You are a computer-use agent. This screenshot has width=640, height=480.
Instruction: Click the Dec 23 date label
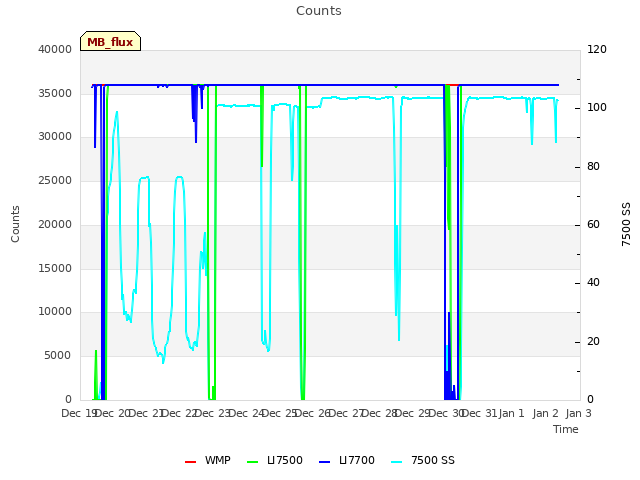(213, 413)
